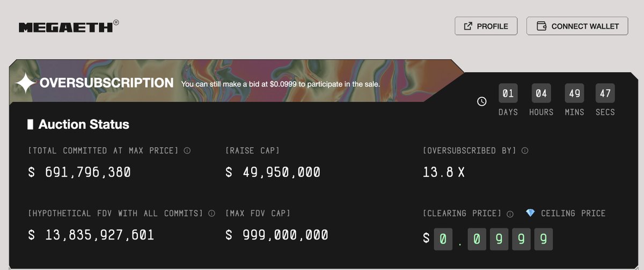Click info icon next to Oversubscribed By
Screen dimensions: 644x270
coord(525,151)
